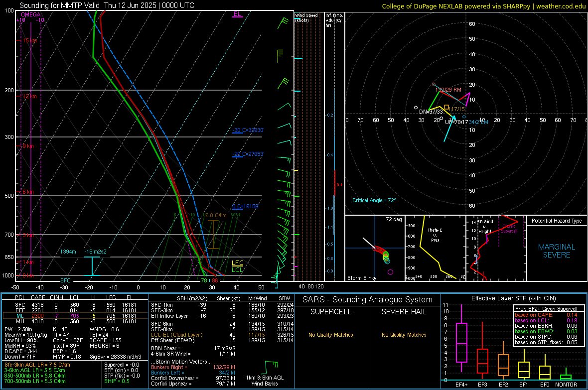
Task: Click No Quality Matches under SUPERCELL
Action: point(331,335)
